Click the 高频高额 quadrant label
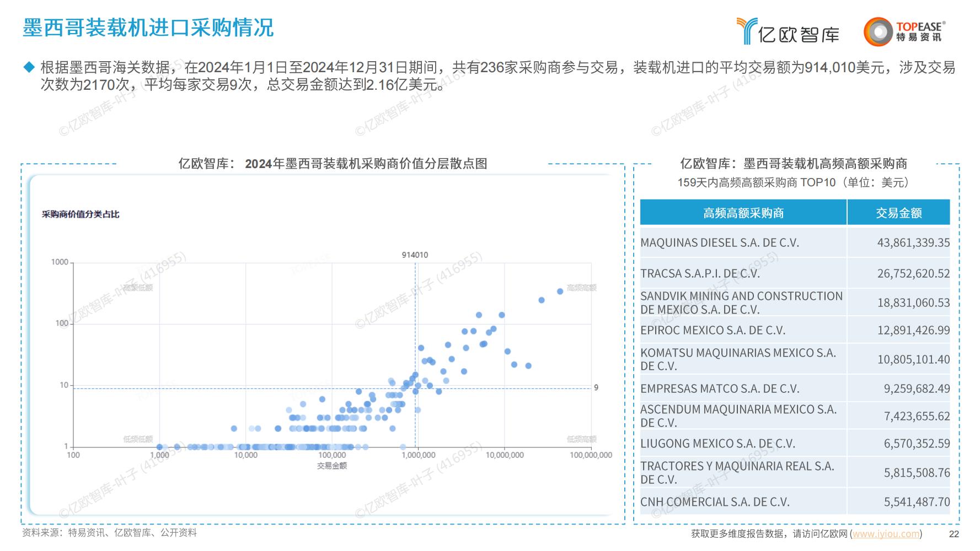 coord(581,288)
